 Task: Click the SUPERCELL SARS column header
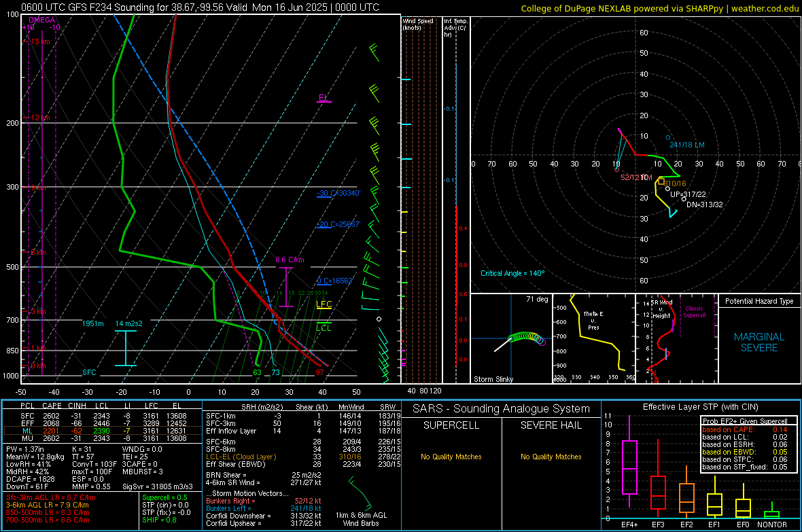pyautogui.click(x=451, y=425)
